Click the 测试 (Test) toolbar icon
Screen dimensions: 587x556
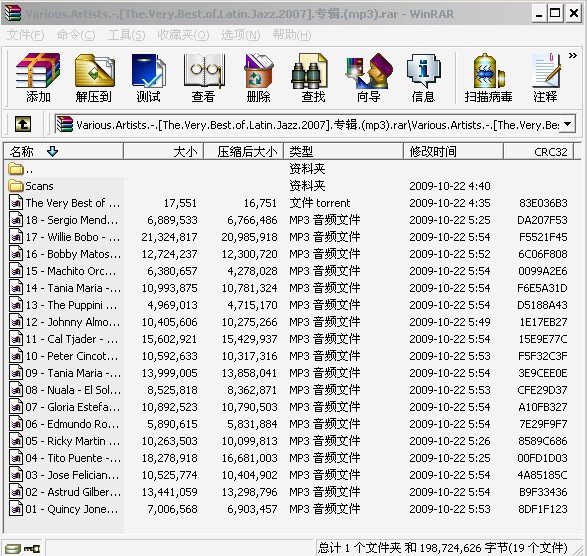point(149,78)
